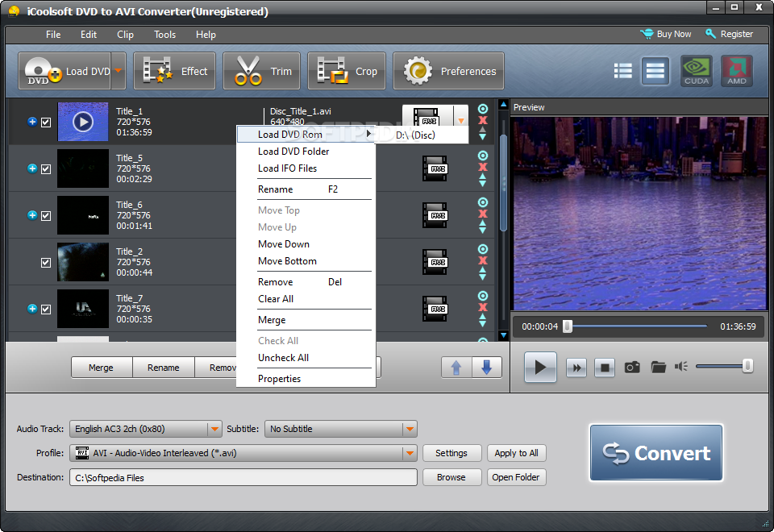This screenshot has width=774, height=532.
Task: Open the Clip menu
Action: [x=125, y=35]
